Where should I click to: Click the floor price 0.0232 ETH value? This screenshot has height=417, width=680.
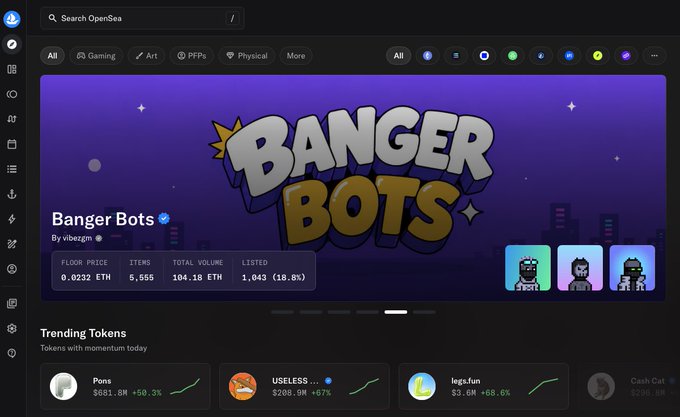coord(86,277)
